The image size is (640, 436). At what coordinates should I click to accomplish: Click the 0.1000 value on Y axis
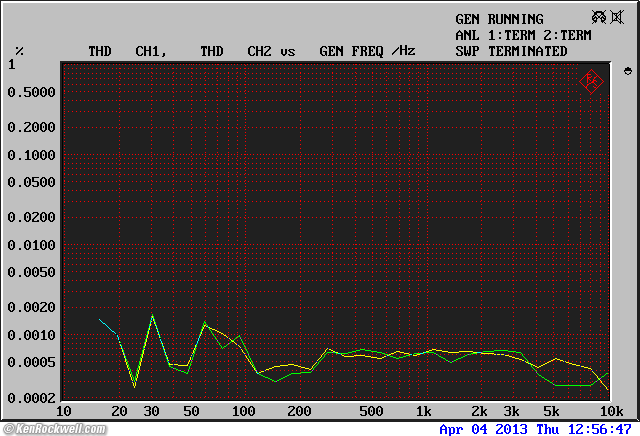tap(31, 155)
